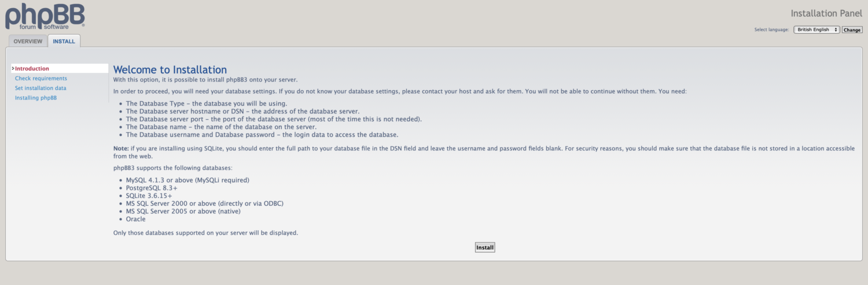Expand the British English language dropdown

816,29
